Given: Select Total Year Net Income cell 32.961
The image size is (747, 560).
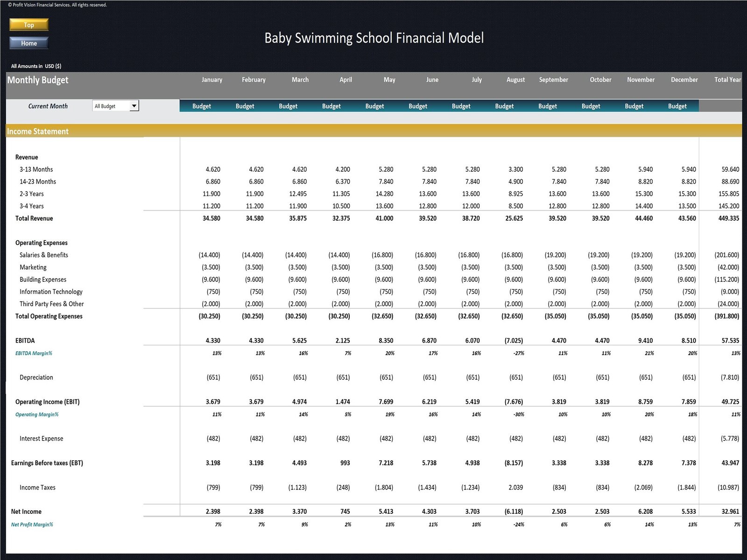Looking at the screenshot, I should [x=730, y=511].
